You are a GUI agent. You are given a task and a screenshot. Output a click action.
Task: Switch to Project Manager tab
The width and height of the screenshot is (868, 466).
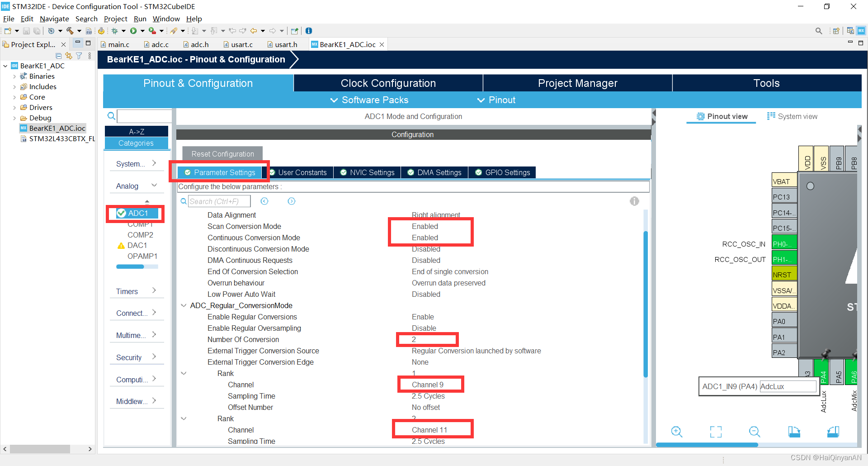pos(577,83)
